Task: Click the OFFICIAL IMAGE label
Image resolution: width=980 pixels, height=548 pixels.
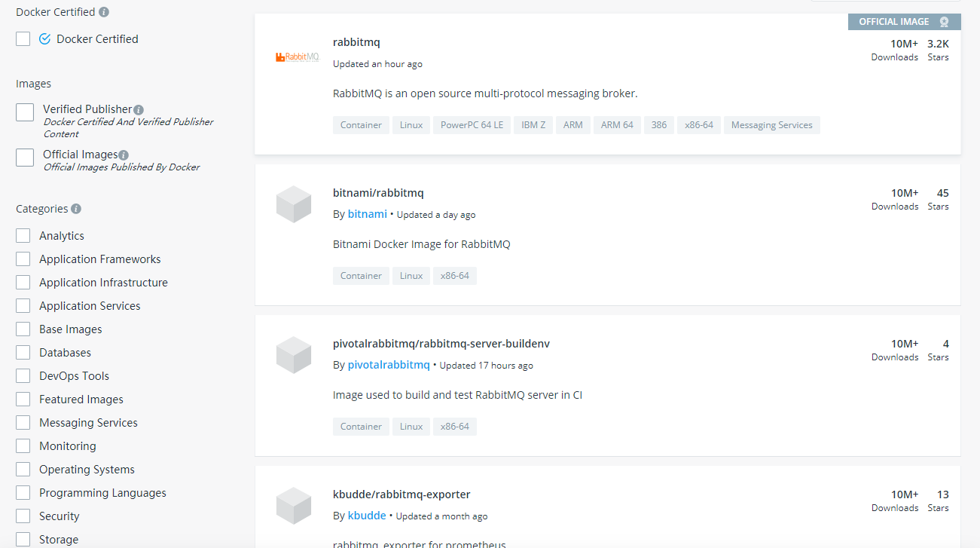Action: pos(894,22)
